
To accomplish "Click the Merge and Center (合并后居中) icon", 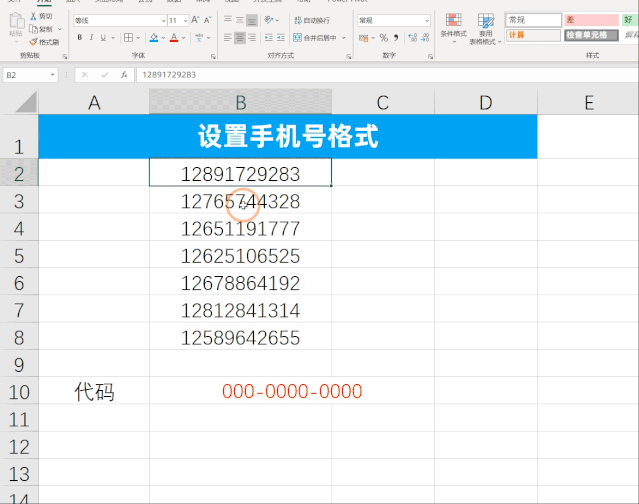I will click(297, 38).
